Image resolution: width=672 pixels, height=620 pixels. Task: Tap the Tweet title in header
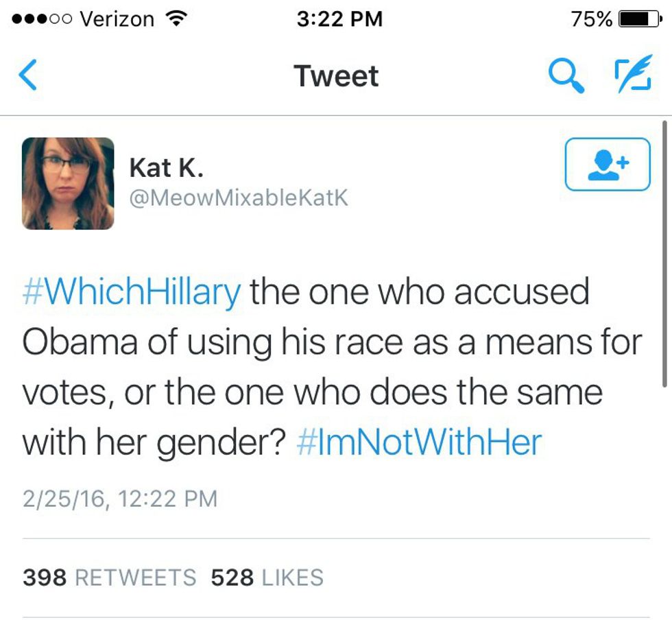[336, 75]
